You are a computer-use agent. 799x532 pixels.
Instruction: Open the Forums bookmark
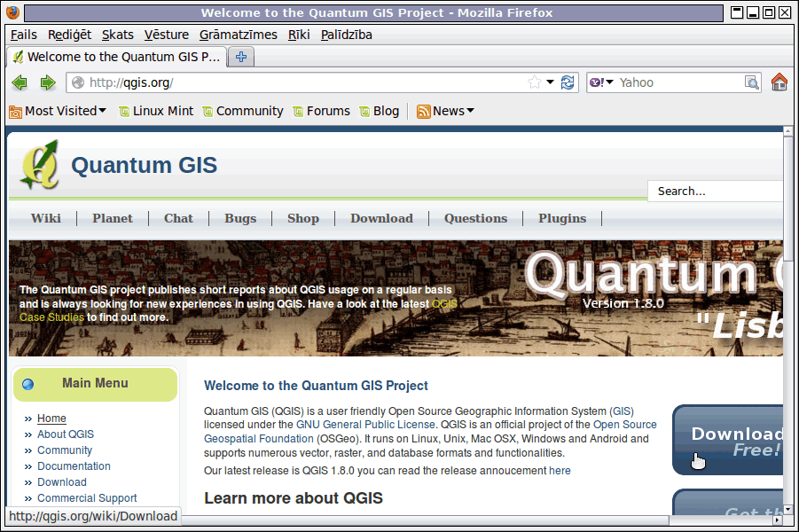coord(322,111)
